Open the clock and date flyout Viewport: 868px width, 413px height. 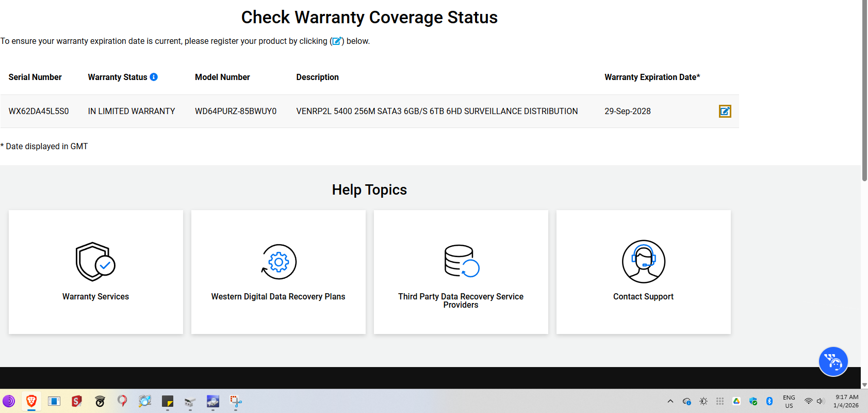tap(846, 401)
